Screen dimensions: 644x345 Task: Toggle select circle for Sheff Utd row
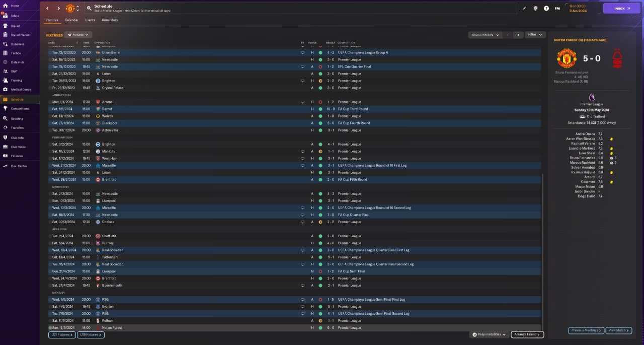[x=50, y=236]
